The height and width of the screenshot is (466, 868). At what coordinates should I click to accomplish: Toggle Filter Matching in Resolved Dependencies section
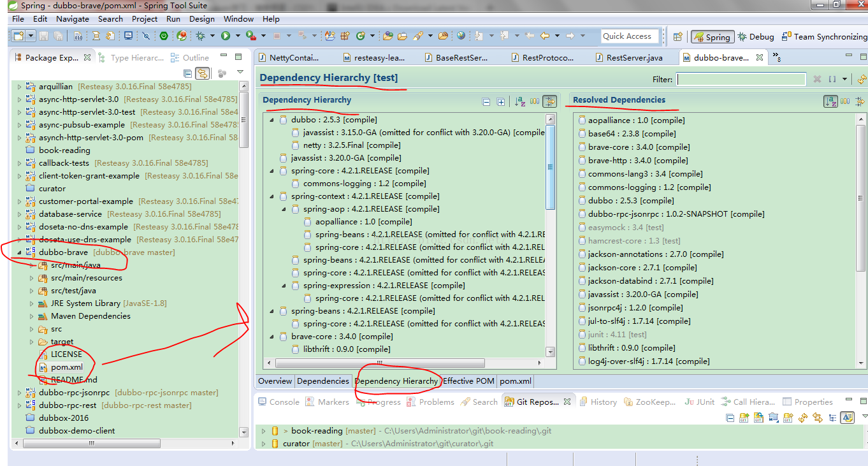point(860,101)
